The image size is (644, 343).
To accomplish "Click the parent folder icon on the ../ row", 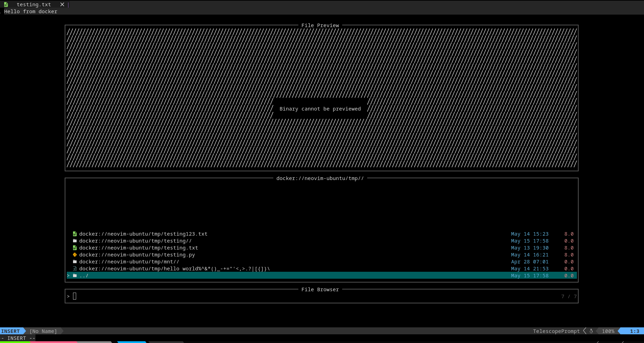I will [75, 275].
